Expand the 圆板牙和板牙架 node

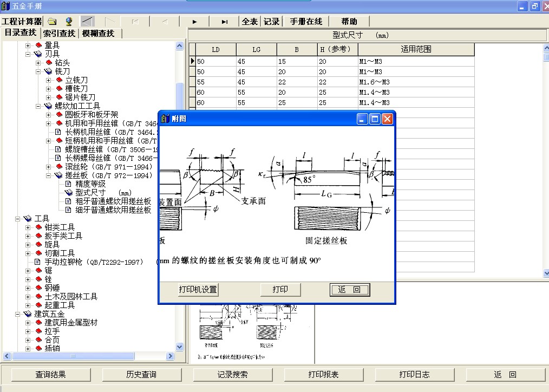click(x=48, y=115)
